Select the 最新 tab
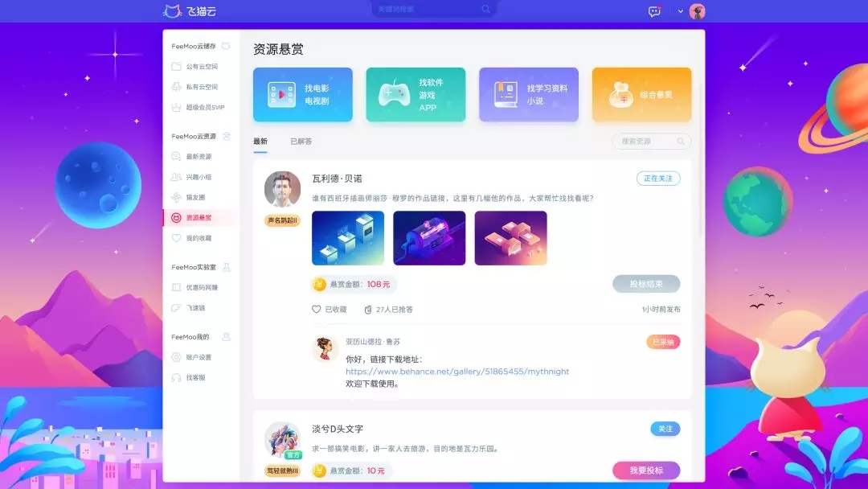This screenshot has width=868, height=489. coord(260,142)
